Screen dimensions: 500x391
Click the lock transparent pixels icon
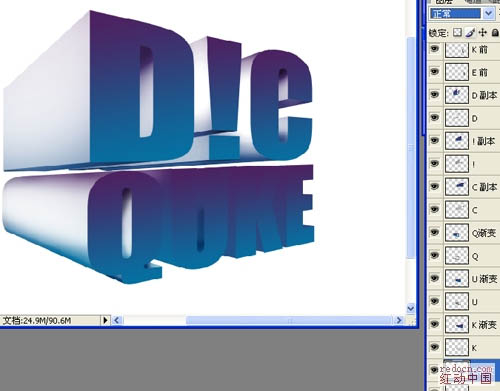point(458,32)
